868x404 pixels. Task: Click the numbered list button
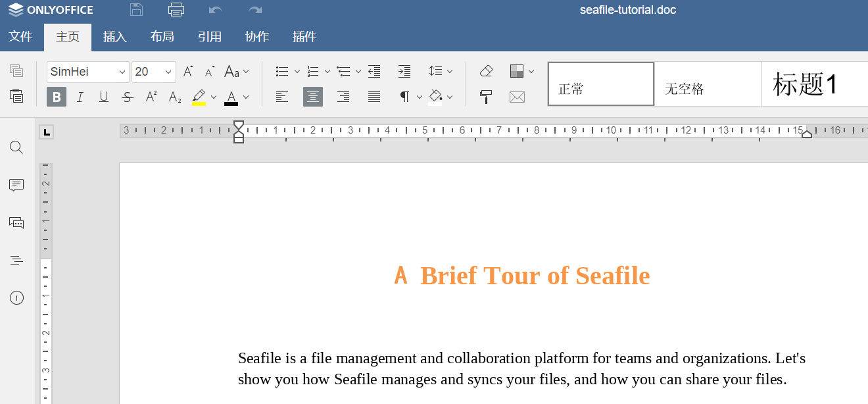pyautogui.click(x=313, y=72)
